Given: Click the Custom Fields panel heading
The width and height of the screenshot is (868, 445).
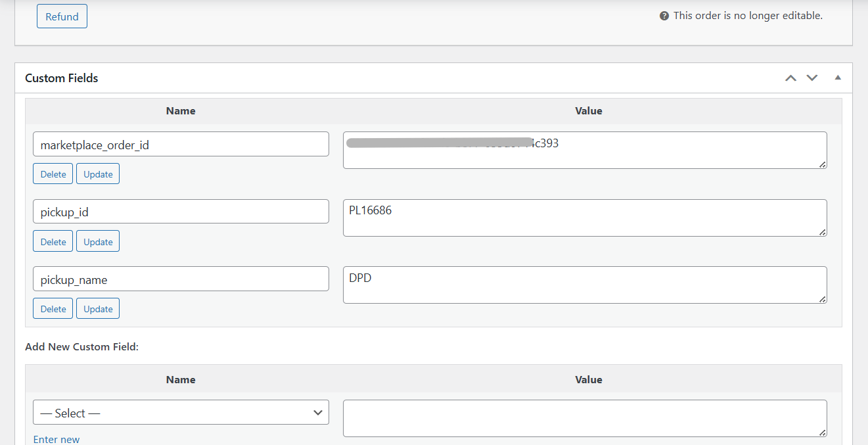Looking at the screenshot, I should click(62, 78).
